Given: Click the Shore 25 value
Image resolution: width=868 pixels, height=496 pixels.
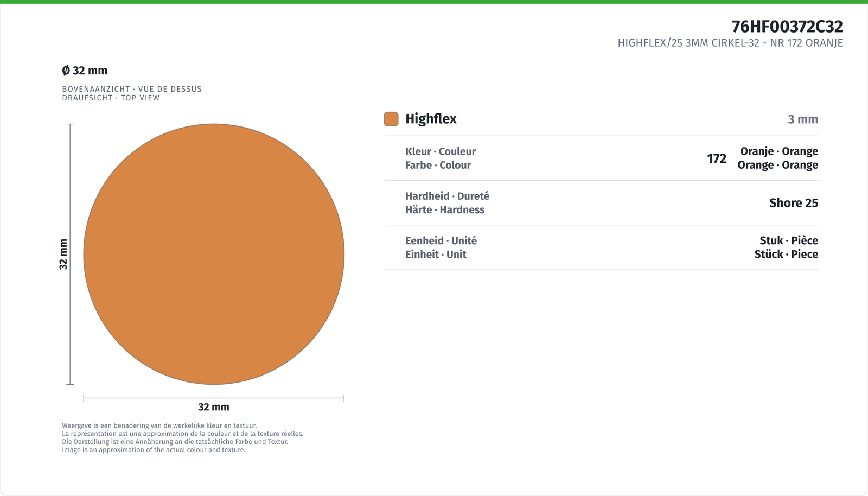Looking at the screenshot, I should pos(794,203).
